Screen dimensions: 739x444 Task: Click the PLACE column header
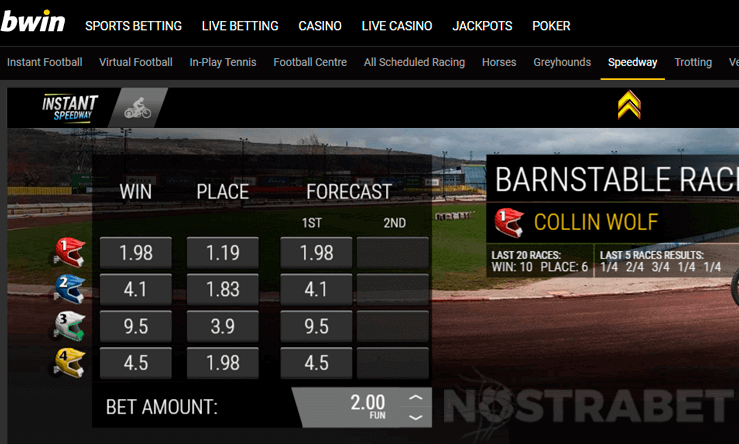tap(222, 192)
